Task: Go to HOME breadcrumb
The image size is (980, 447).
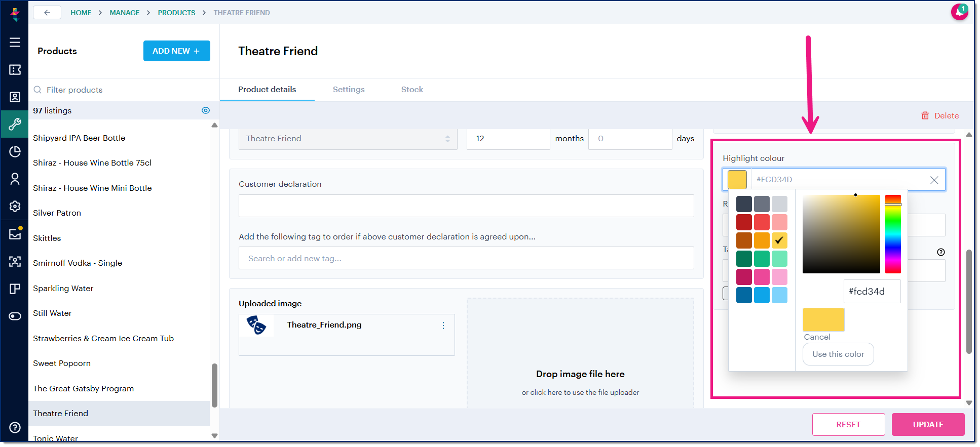Action: tap(81, 13)
